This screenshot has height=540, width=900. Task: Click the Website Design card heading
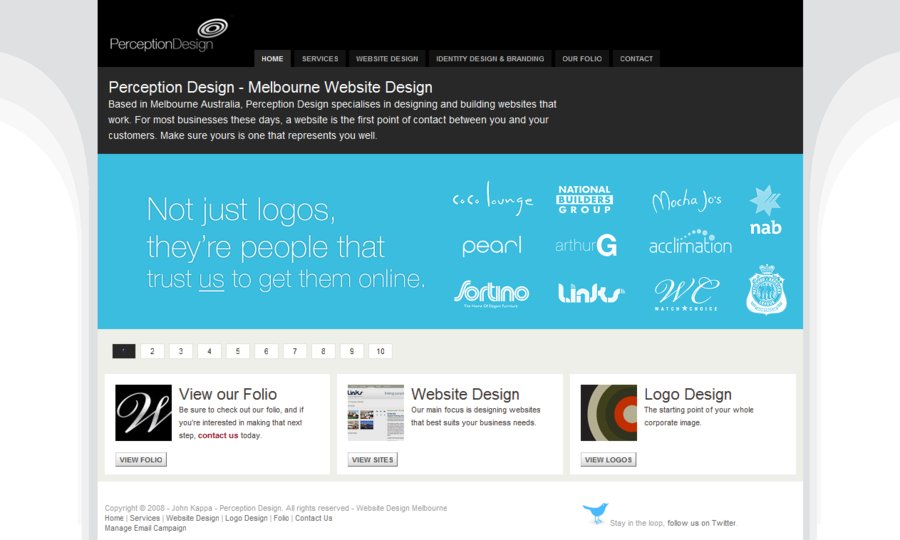[x=465, y=394]
